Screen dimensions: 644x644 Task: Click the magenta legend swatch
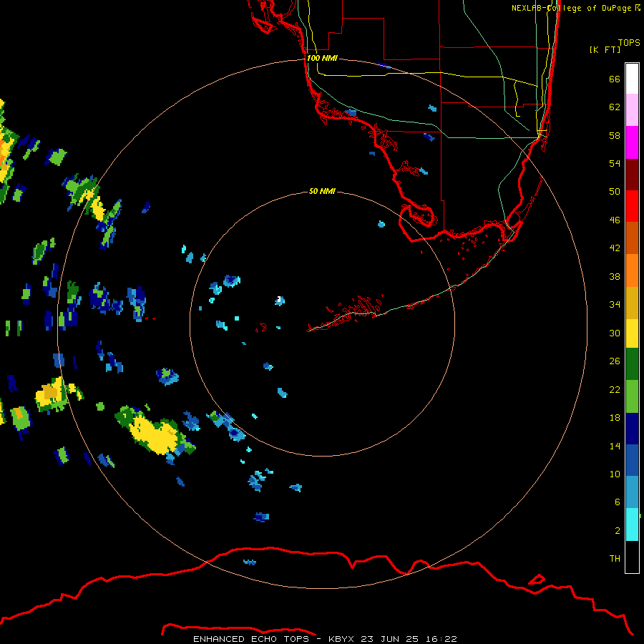coord(632,142)
